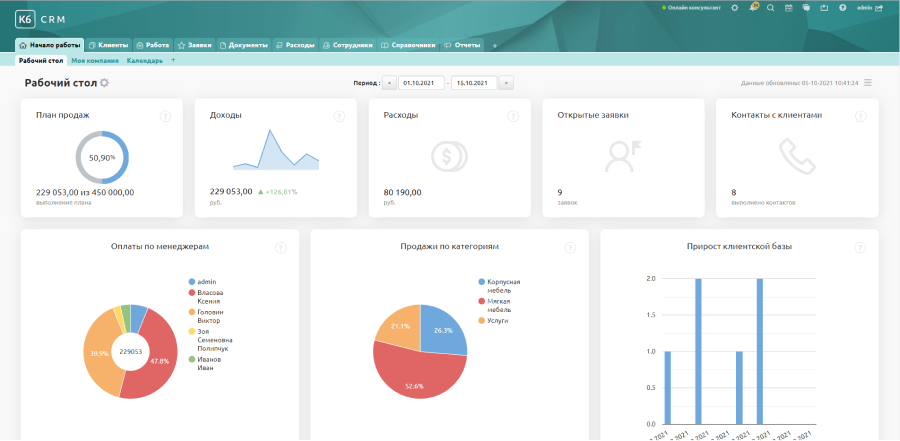The width and height of the screenshot is (900, 441).
Task: Click the 229053 donut center total
Action: click(130, 351)
